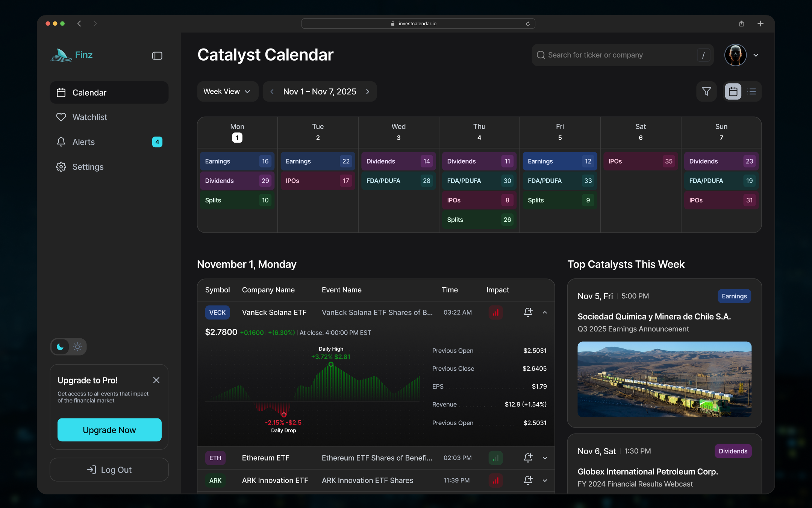Switch to light mode with sun toggle
This screenshot has height=508, width=812.
[x=77, y=347]
